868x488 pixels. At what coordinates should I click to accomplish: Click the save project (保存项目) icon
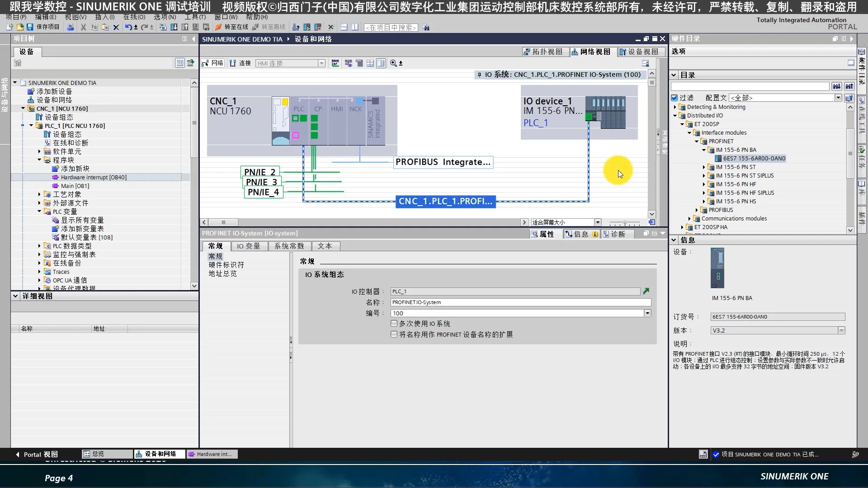point(29,27)
